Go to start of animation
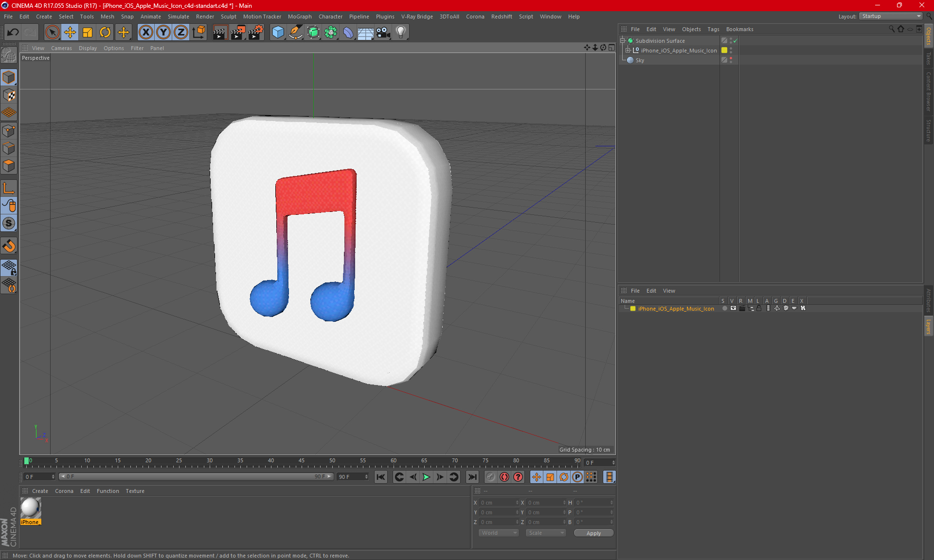Screen dimensions: 934x560 click(381, 477)
